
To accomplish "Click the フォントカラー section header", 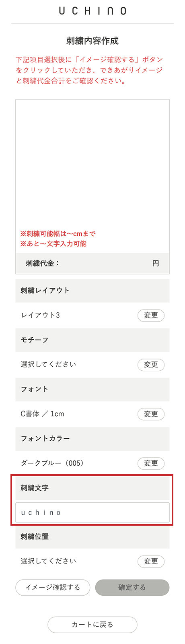I will pyautogui.click(x=92, y=439).
